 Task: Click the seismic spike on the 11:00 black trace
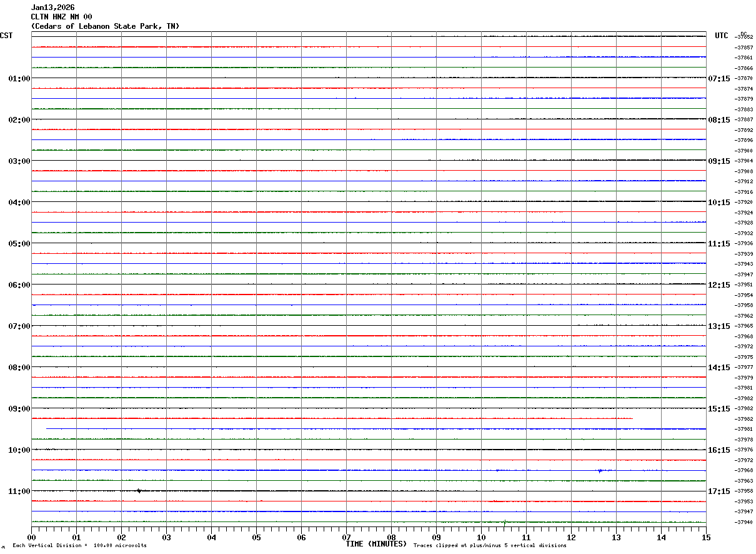click(x=139, y=491)
